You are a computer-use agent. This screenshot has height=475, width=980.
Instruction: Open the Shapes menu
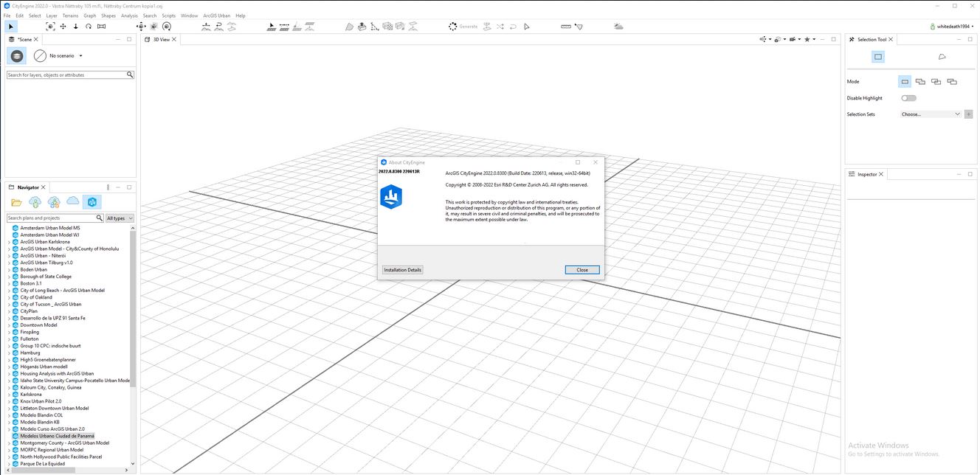(108, 15)
